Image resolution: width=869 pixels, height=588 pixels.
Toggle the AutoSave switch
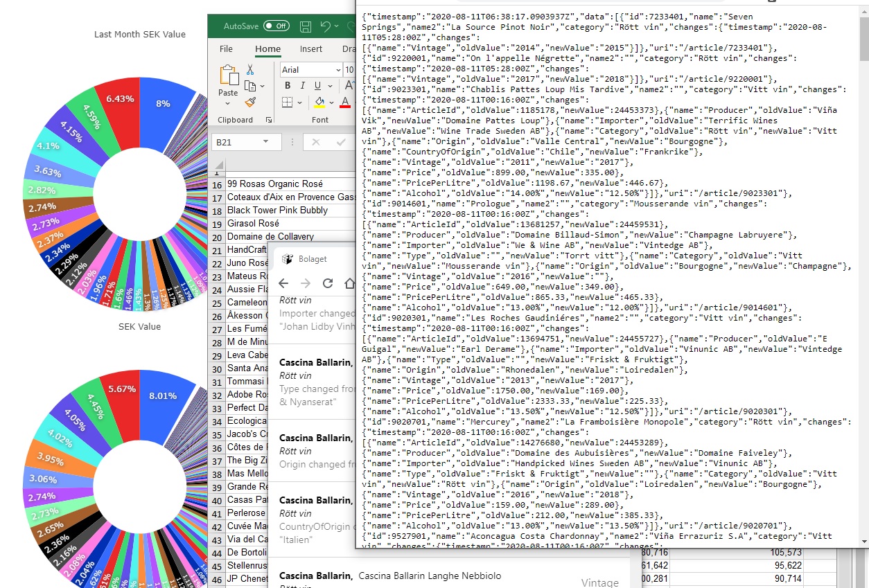(276, 26)
